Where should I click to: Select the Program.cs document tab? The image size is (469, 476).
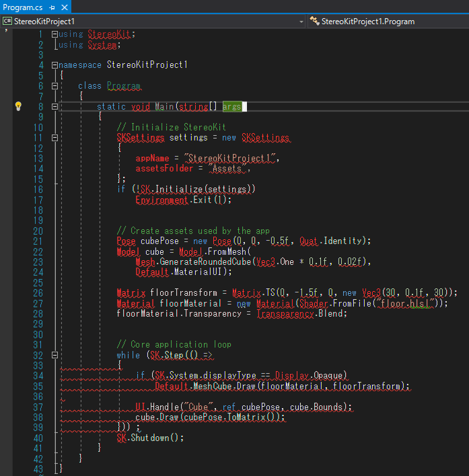[x=24, y=7]
